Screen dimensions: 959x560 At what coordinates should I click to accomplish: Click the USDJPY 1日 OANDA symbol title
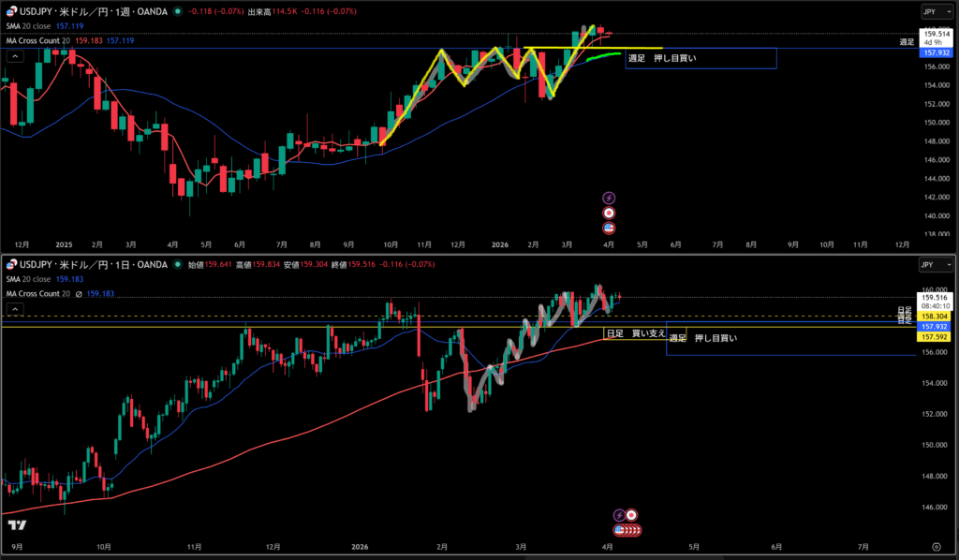(94, 265)
